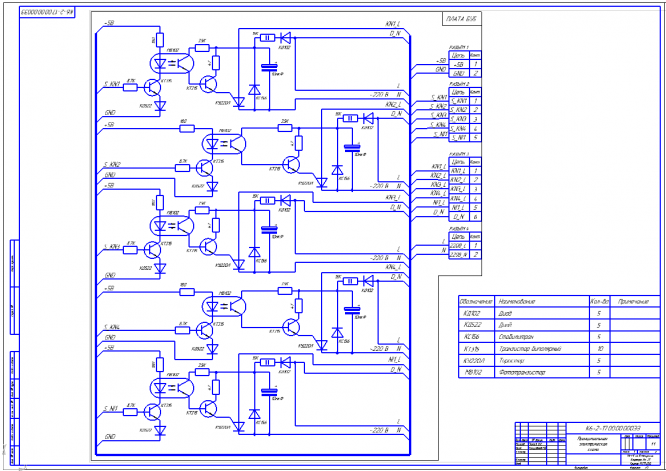Select the Разъём 4 connector title

[x=459, y=228]
